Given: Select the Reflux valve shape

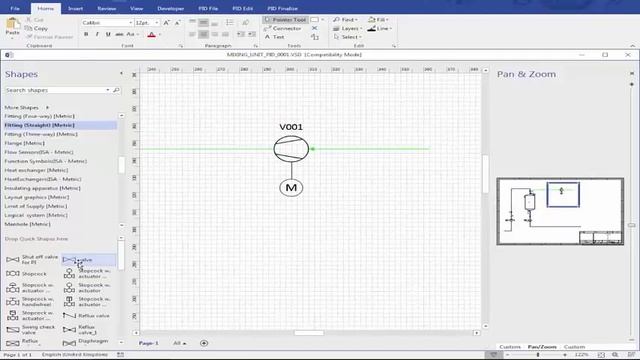Looking at the screenshot, I should click(86, 316).
